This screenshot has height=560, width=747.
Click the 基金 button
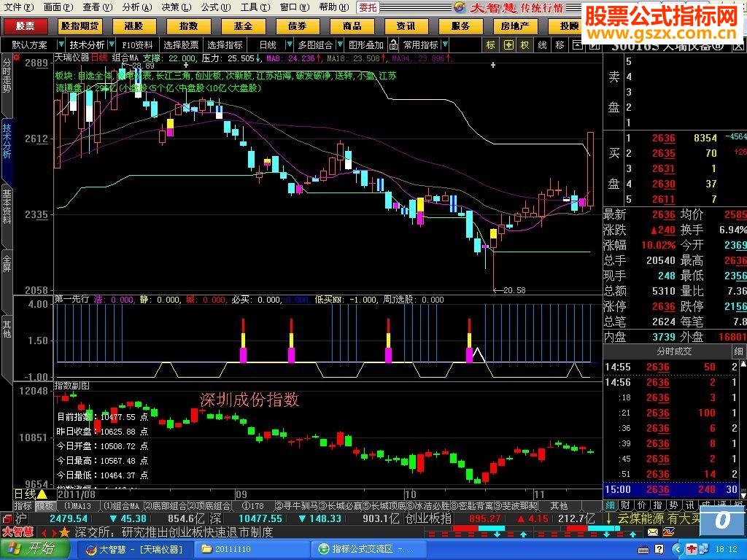pos(242,26)
